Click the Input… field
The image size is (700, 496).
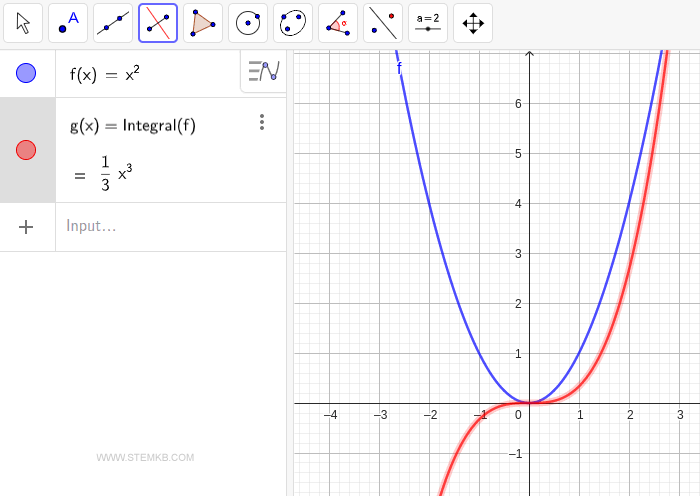point(160,227)
